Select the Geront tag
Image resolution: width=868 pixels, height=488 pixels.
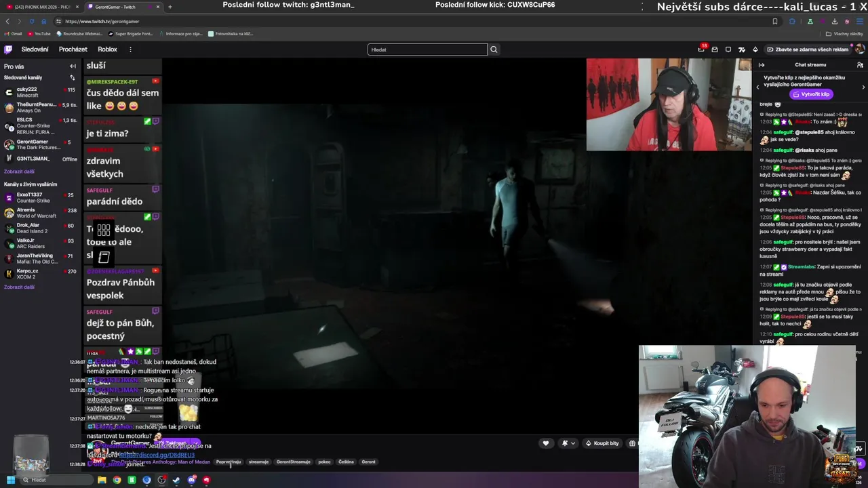coord(368,462)
